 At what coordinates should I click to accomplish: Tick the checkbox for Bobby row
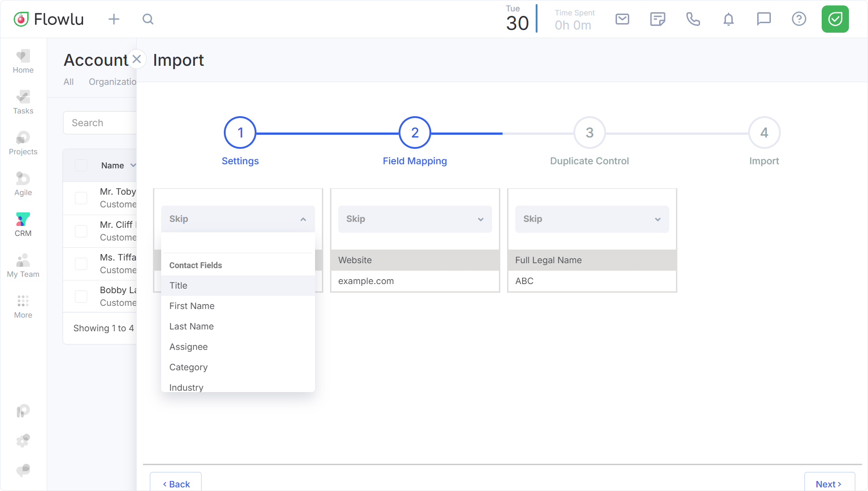click(x=81, y=296)
